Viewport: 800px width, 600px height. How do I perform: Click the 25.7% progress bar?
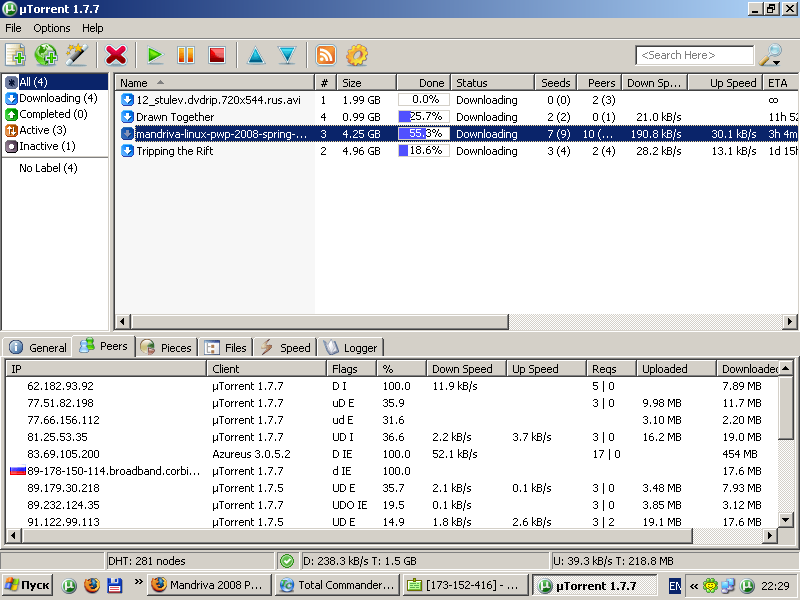(x=423, y=117)
